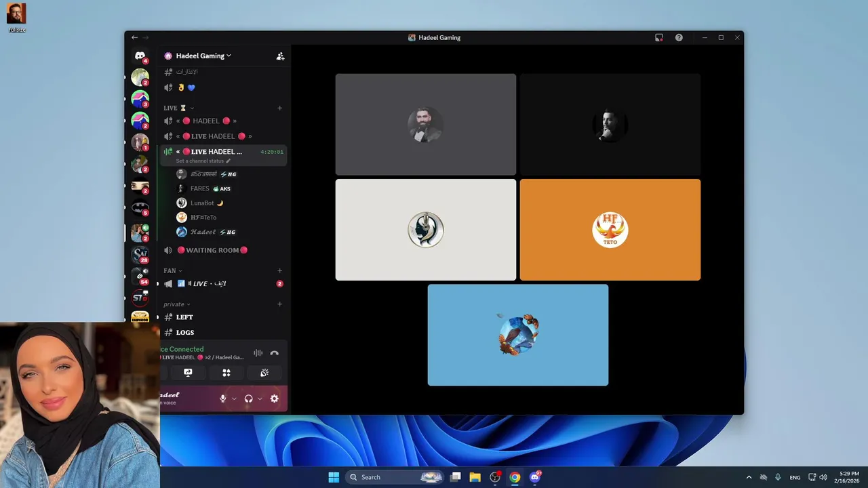Open File Explorer from taskbar
This screenshot has width=868, height=488.
pyautogui.click(x=475, y=477)
